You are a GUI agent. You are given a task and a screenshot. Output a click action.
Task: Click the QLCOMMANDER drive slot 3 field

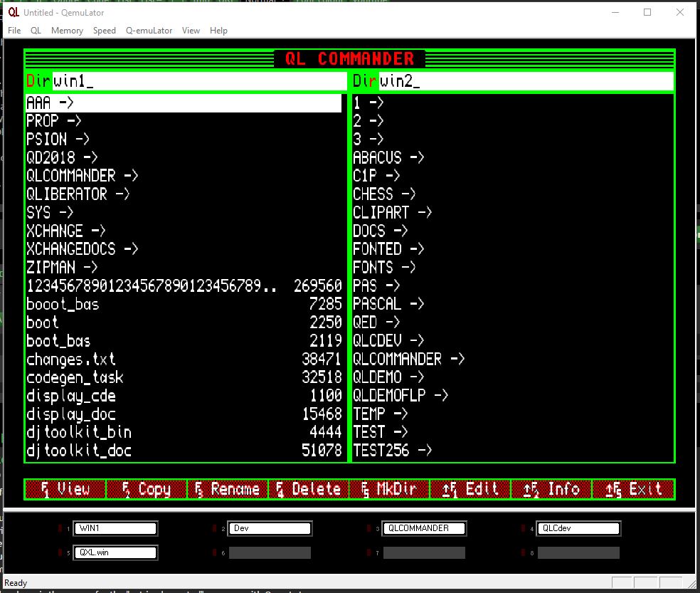point(424,528)
